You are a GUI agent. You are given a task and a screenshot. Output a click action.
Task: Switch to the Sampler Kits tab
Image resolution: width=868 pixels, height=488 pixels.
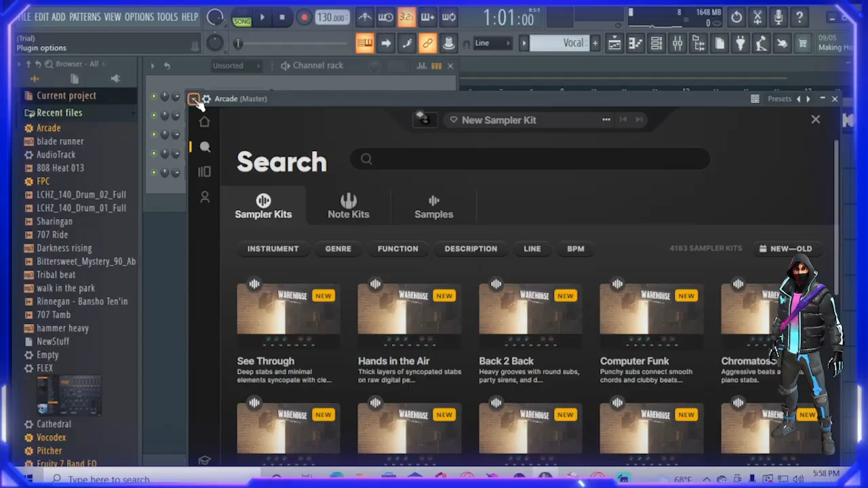click(x=263, y=206)
